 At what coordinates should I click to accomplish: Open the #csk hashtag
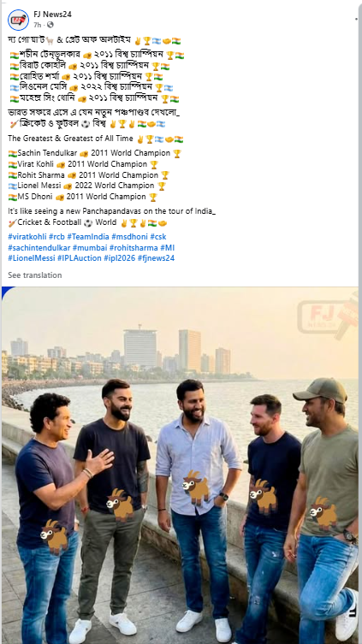coord(158,237)
